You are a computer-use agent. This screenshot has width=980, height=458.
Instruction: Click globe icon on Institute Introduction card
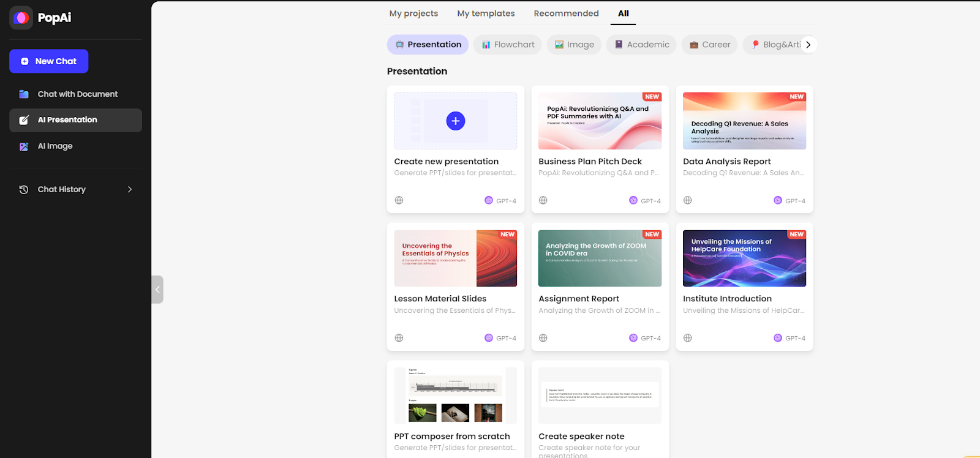tap(688, 338)
